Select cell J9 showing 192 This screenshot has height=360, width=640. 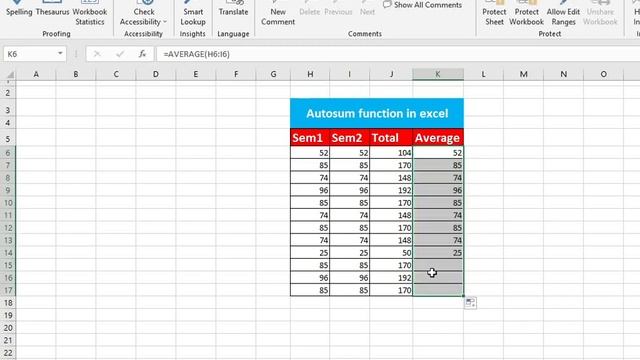pyautogui.click(x=391, y=190)
